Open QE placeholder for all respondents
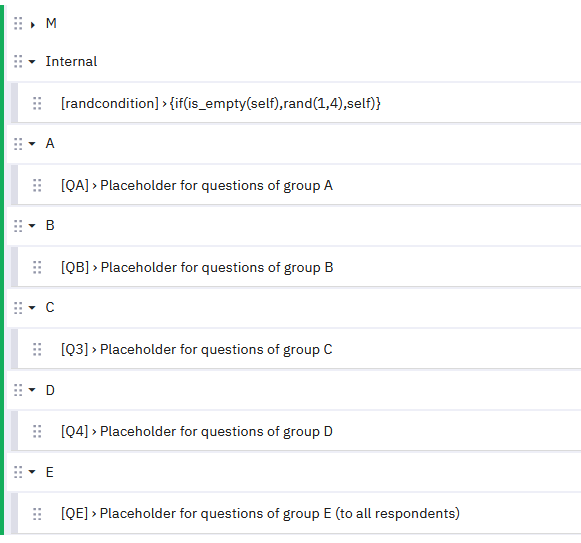The height and width of the screenshot is (543, 581). pos(260,514)
